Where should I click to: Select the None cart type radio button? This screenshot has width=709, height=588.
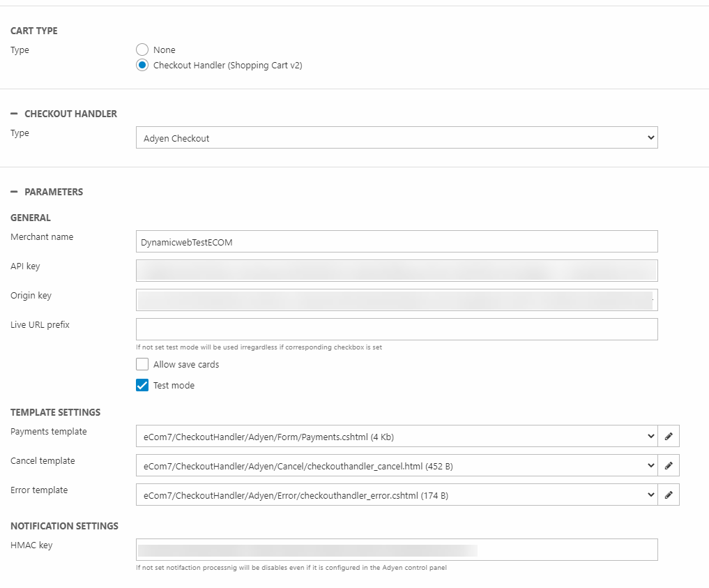tap(142, 50)
